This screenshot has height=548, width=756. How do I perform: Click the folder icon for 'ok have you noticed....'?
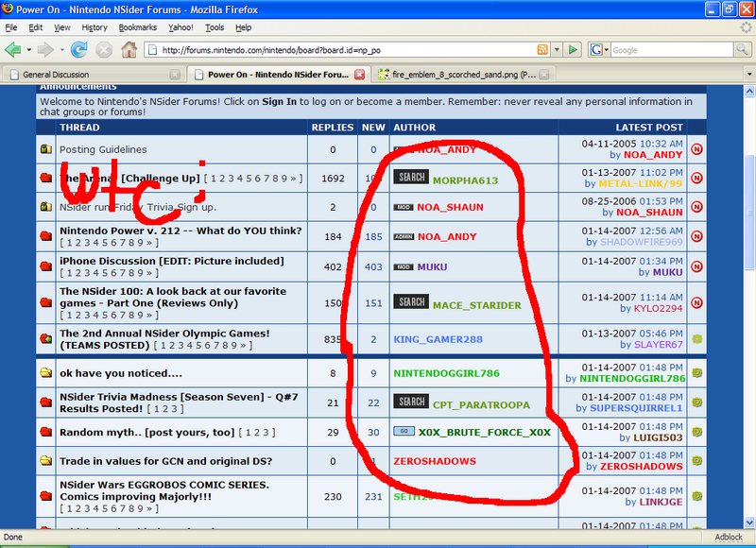click(45, 373)
